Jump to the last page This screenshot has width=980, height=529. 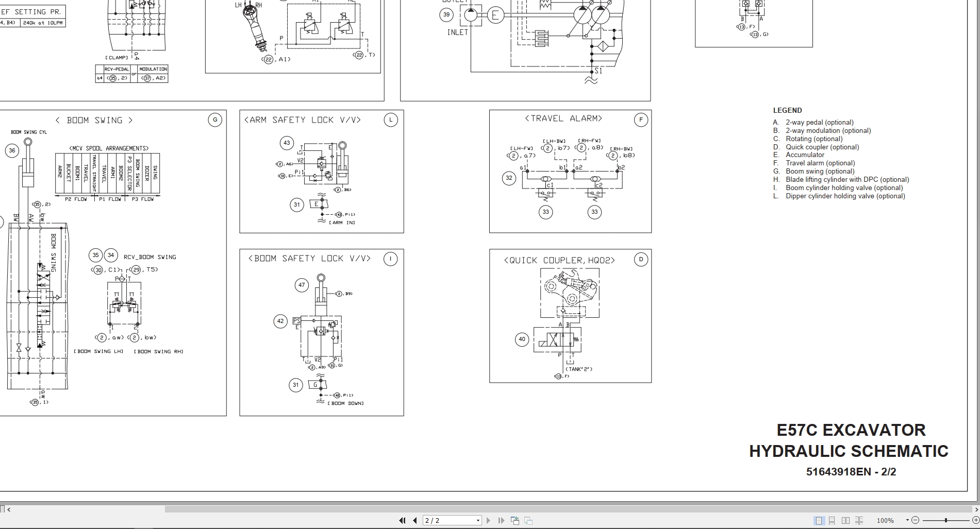502,520
